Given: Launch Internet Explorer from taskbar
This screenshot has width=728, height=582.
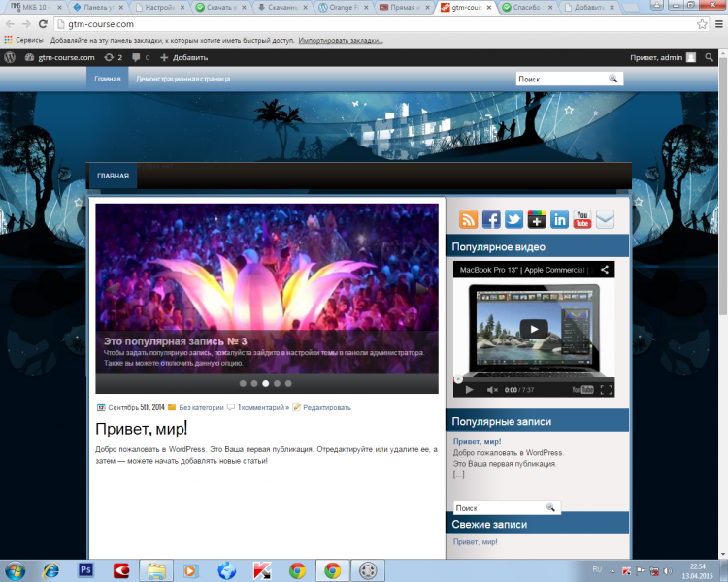Looking at the screenshot, I should (50, 570).
